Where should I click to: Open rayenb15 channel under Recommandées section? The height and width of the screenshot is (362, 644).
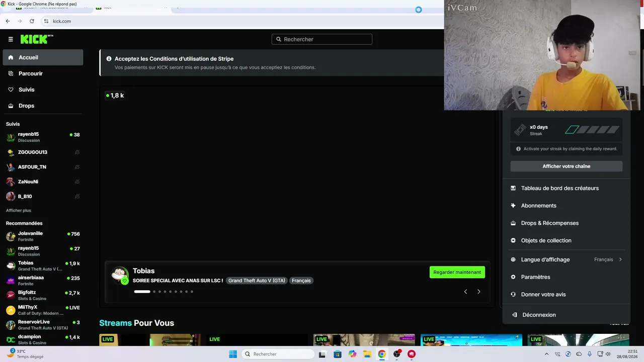pos(43,251)
